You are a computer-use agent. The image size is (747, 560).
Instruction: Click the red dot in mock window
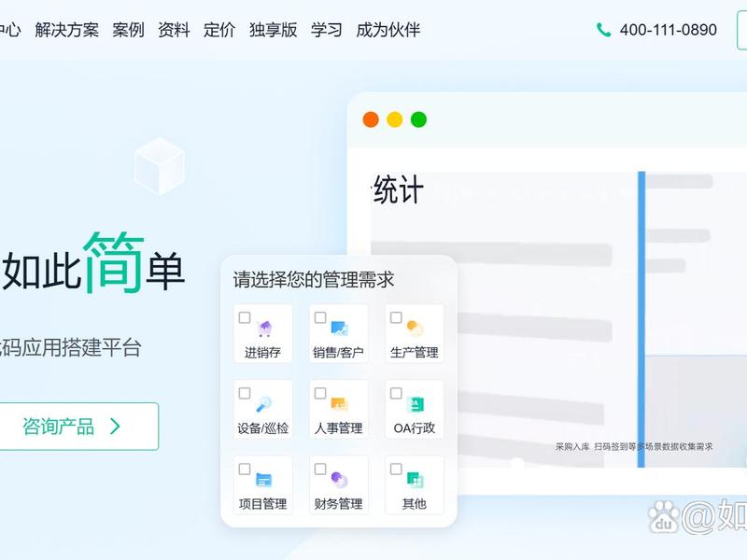(371, 119)
